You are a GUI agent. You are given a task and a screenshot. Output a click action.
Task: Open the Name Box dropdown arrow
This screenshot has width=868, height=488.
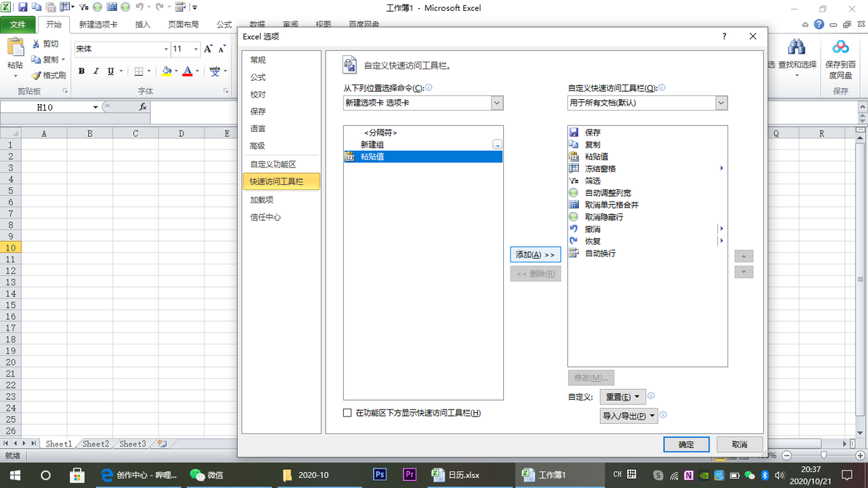pyautogui.click(x=95, y=108)
